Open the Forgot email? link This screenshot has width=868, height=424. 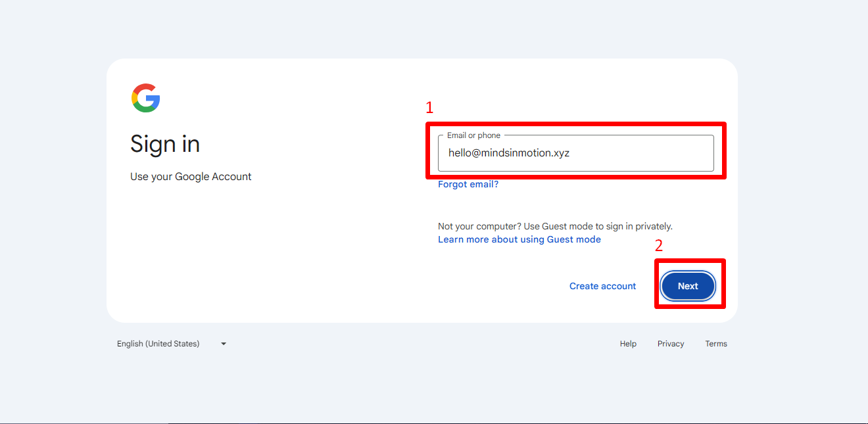[468, 184]
